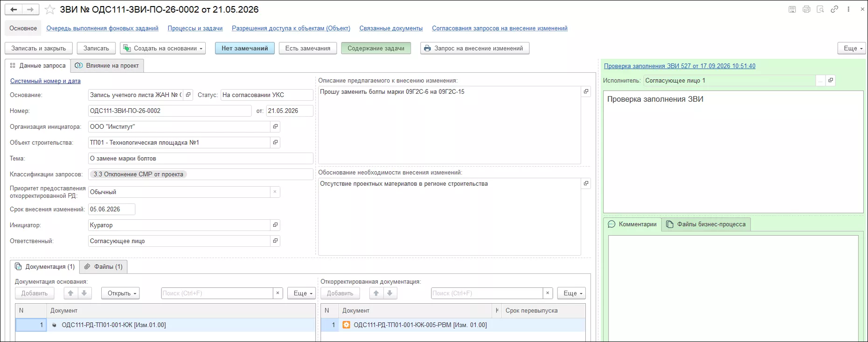Choose Исполнитель via ellipsis button
Viewport: 868px width, 342px height.
[x=820, y=80]
